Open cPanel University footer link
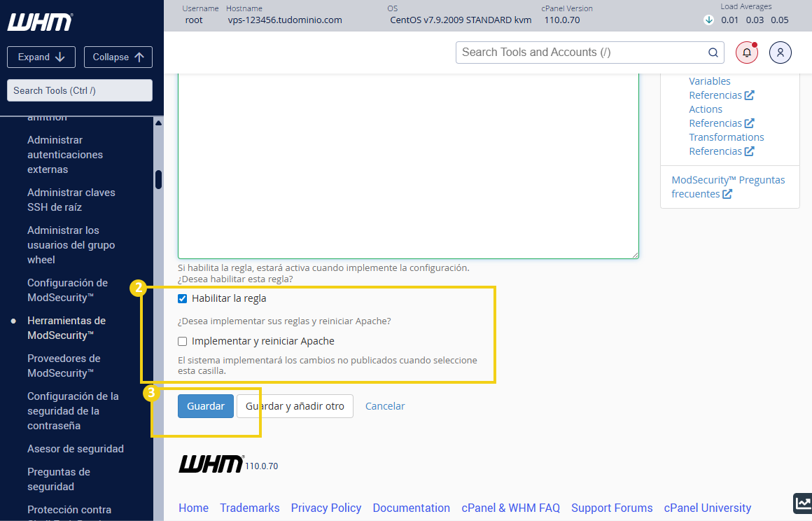 pyautogui.click(x=708, y=508)
